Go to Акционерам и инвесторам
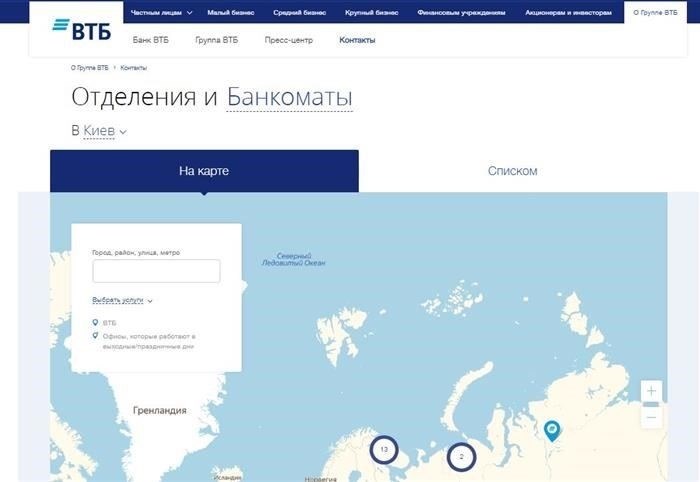 click(x=568, y=12)
